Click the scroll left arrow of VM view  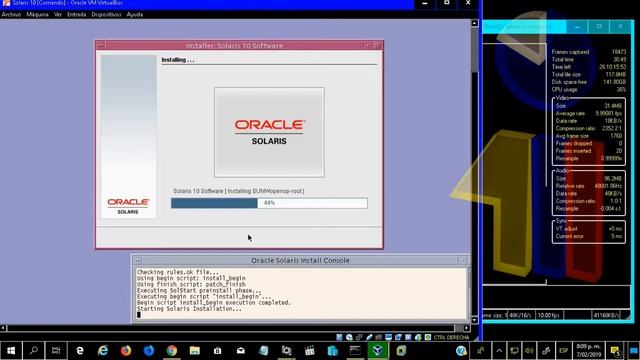tap(3, 328)
